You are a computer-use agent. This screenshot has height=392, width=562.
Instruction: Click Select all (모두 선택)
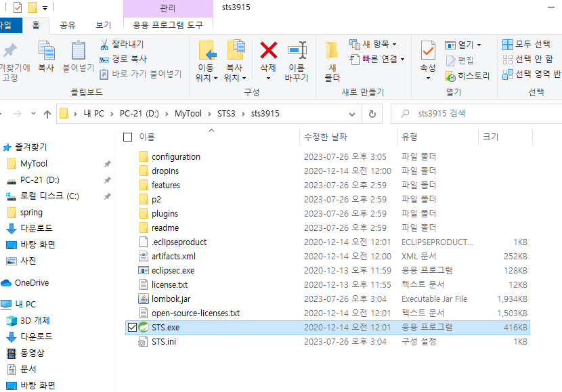(x=526, y=45)
